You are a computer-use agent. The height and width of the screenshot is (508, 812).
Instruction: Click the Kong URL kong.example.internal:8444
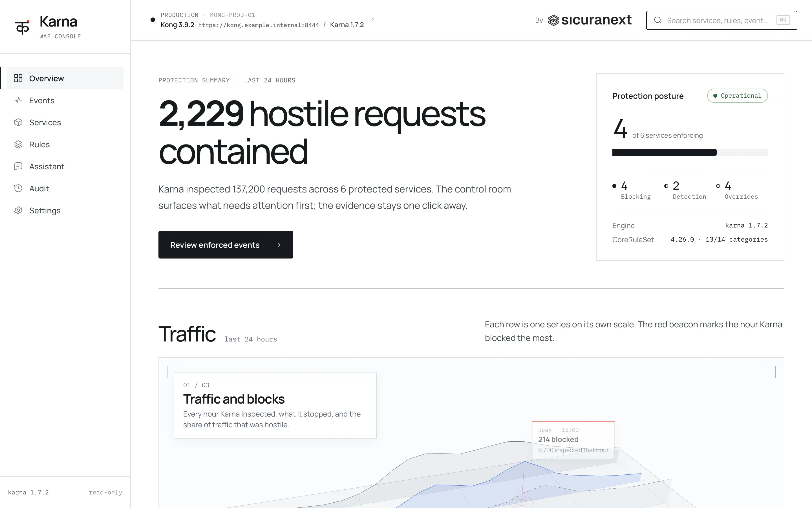click(x=258, y=25)
